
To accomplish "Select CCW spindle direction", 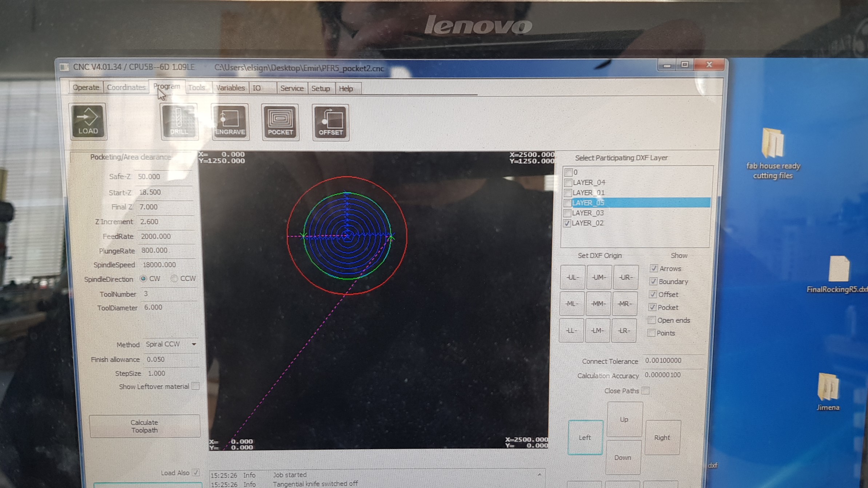I will (x=174, y=279).
